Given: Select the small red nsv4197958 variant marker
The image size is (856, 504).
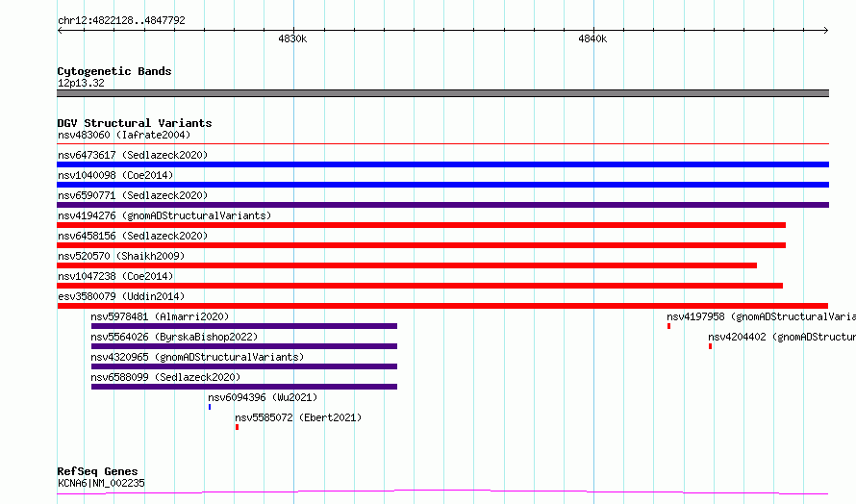Looking at the screenshot, I should 668,326.
